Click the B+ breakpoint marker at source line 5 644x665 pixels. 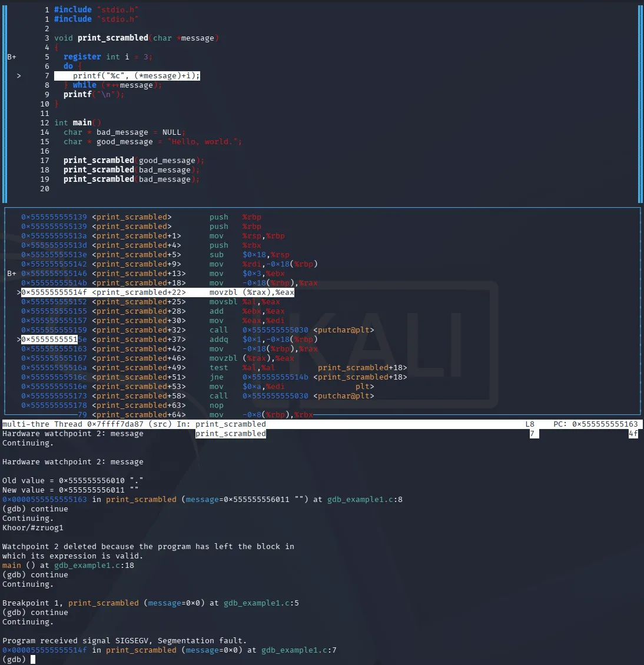(x=11, y=57)
